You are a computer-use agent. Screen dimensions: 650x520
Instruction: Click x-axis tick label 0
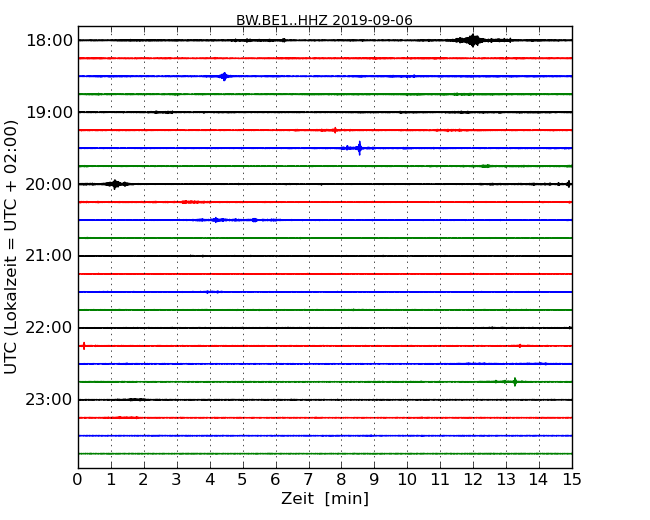coord(78,479)
